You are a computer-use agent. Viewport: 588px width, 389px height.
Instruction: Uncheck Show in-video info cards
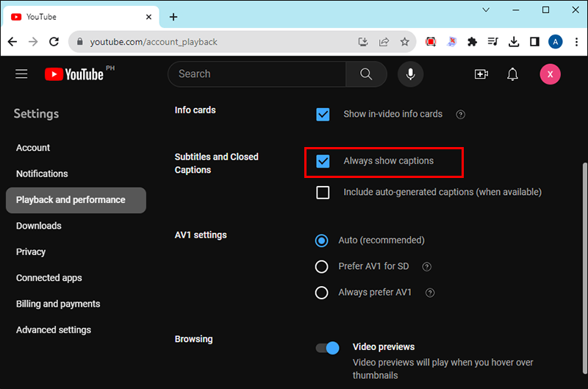point(323,115)
